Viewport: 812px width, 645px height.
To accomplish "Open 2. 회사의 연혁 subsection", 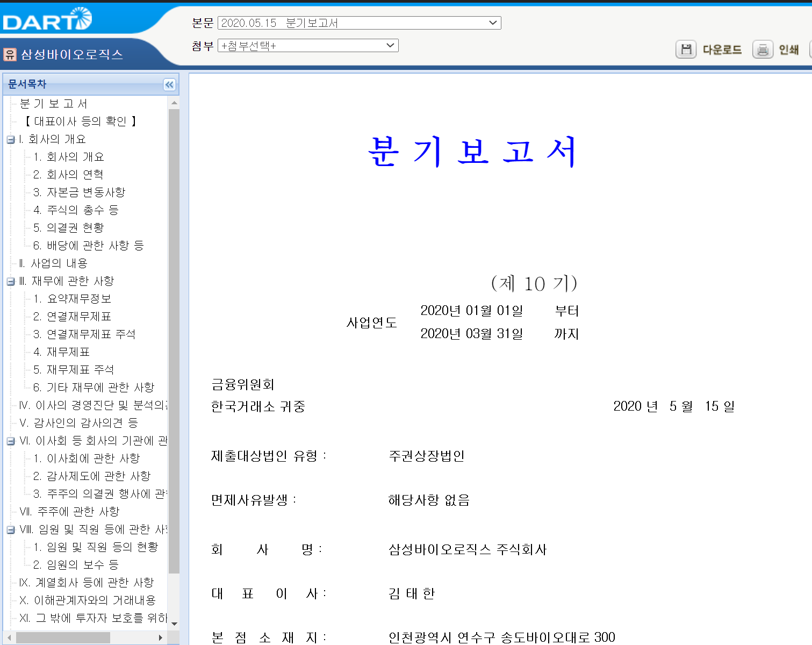I will [x=68, y=175].
